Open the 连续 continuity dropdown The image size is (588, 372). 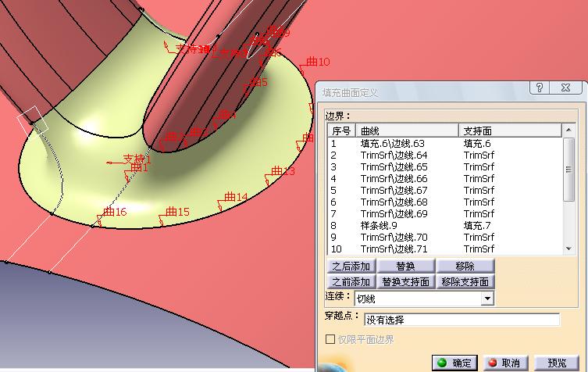pos(487,299)
